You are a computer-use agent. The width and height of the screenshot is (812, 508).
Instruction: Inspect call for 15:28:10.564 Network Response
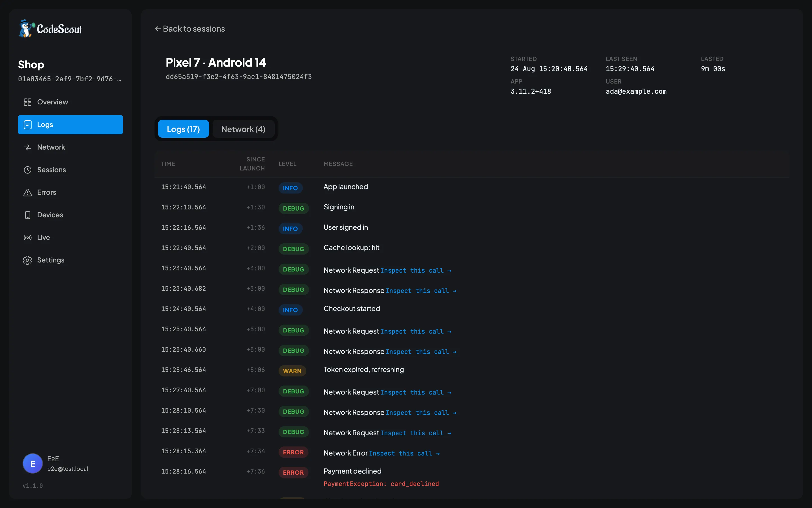pyautogui.click(x=421, y=413)
